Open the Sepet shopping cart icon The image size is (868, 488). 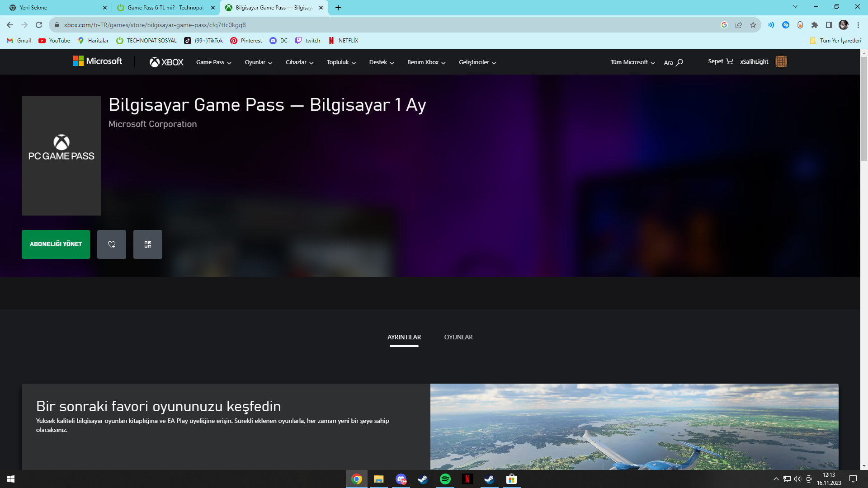coord(729,61)
